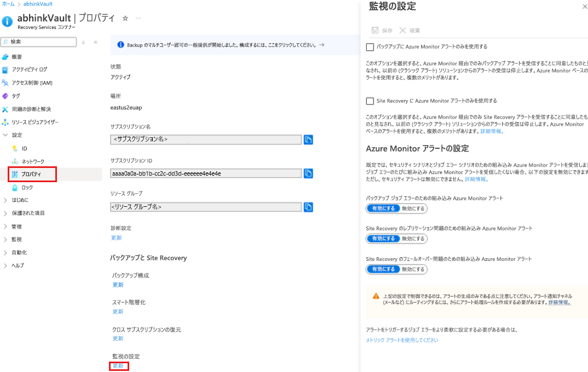The image size is (588, 372).
Task: Open the 概要 overview icon
Action: (5, 57)
